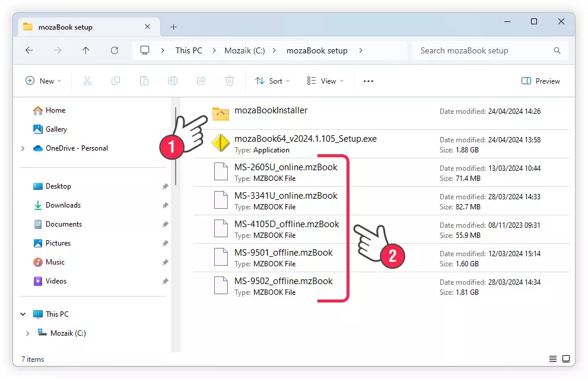Click the Rename icon in toolbar

point(173,81)
